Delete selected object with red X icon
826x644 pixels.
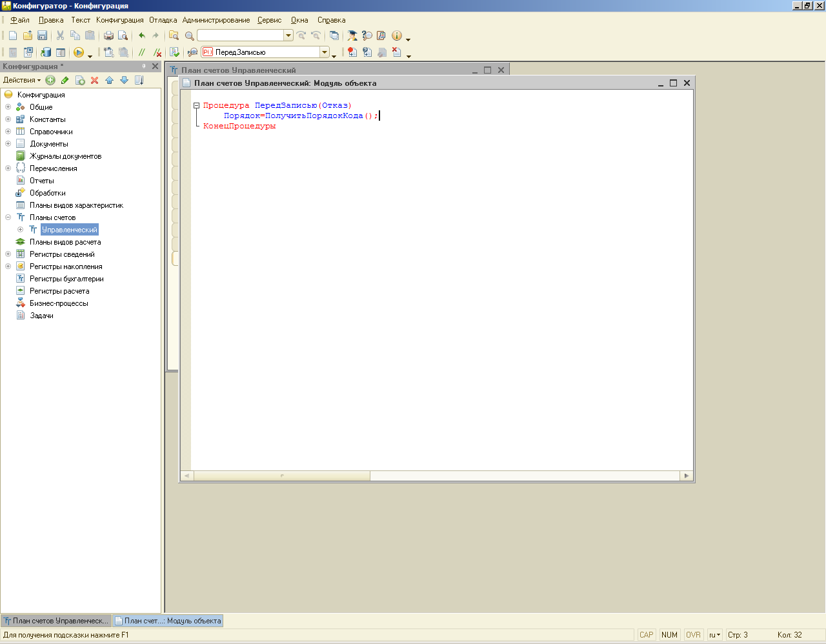click(94, 80)
